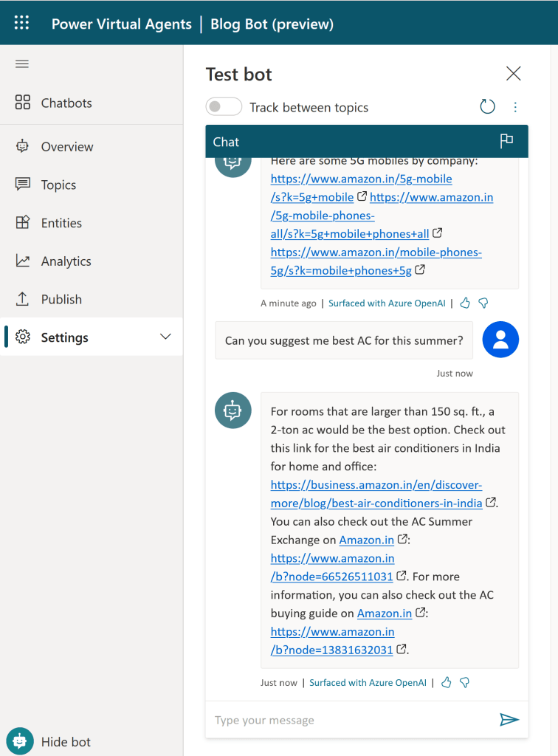Close the Test bot panel
The height and width of the screenshot is (756, 558).
(x=513, y=74)
